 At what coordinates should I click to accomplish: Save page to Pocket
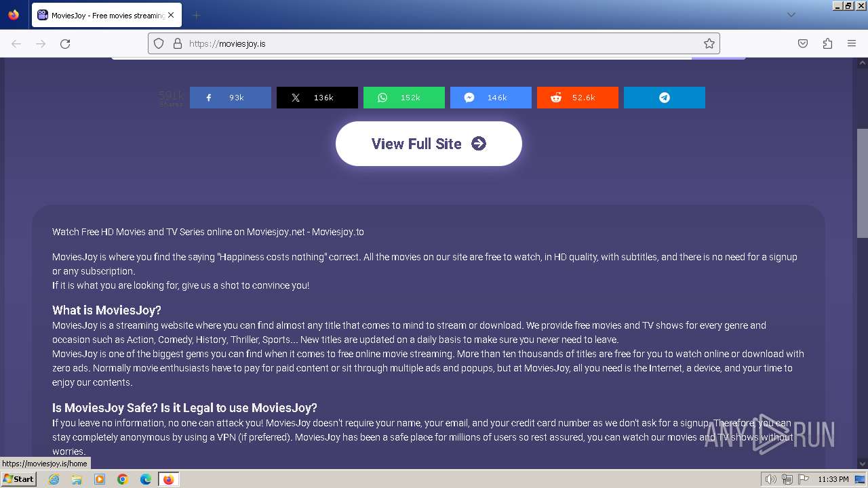coord(803,43)
